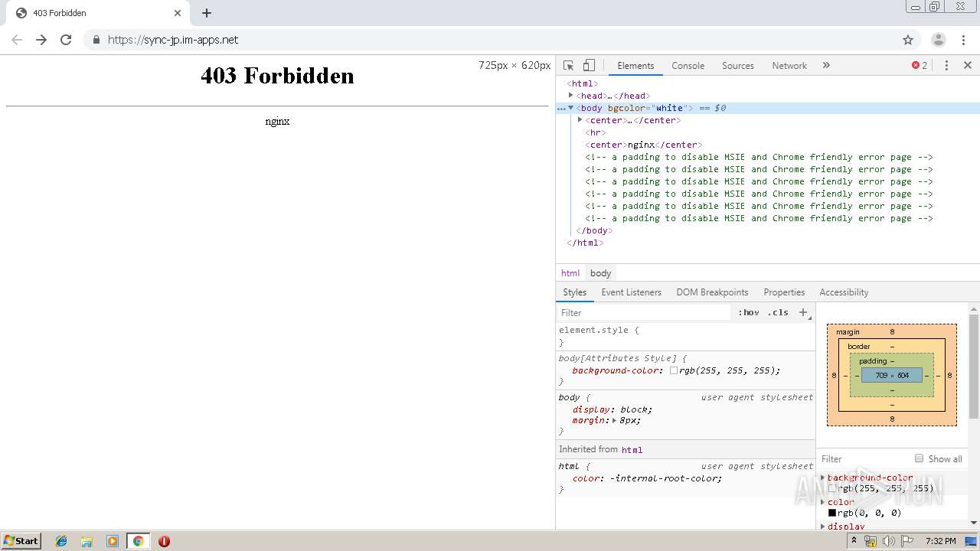This screenshot has width=980, height=551.
Task: Open computed black rgb(0, 0, 0) swatch
Action: [832, 513]
